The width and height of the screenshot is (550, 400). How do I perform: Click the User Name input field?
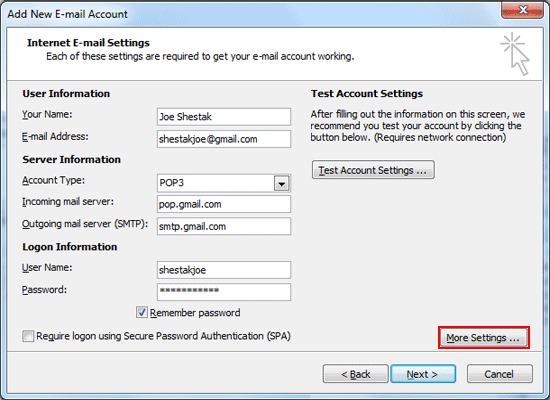click(224, 270)
